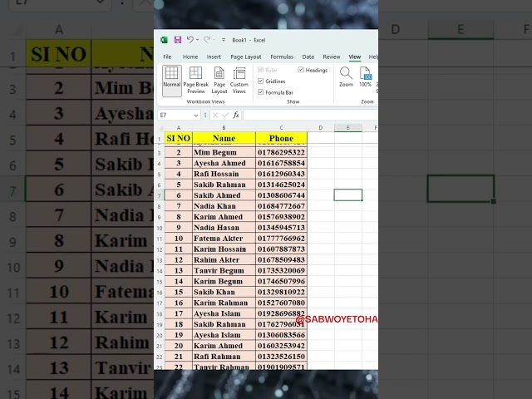Toggle the Formula Bar checkbox
Viewport: 532px width, 399px height.
(260, 92)
